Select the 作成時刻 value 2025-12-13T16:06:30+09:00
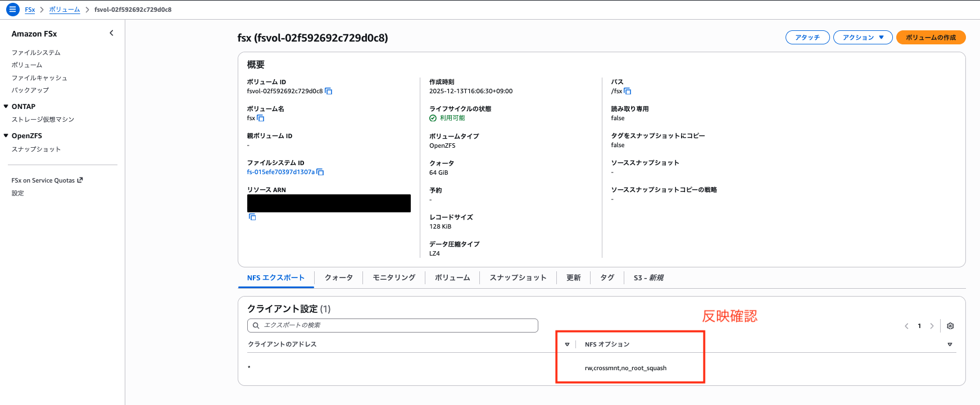Screen dimensions: 980x405 click(471, 91)
